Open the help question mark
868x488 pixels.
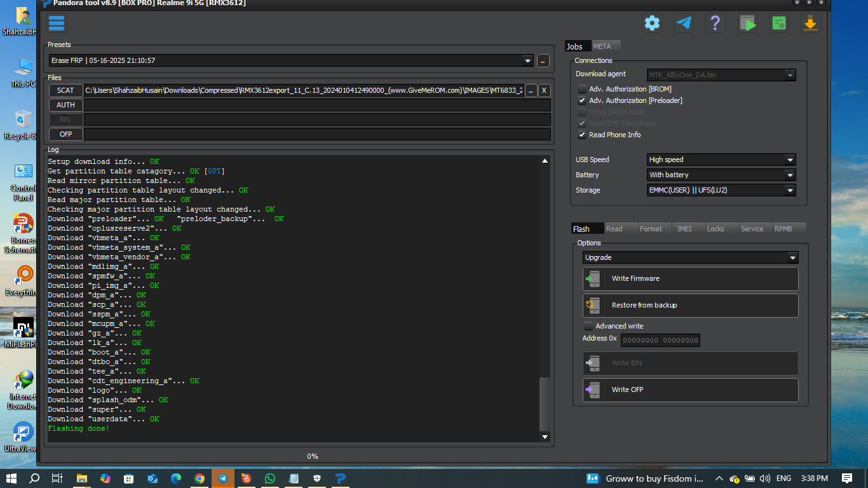pos(715,24)
